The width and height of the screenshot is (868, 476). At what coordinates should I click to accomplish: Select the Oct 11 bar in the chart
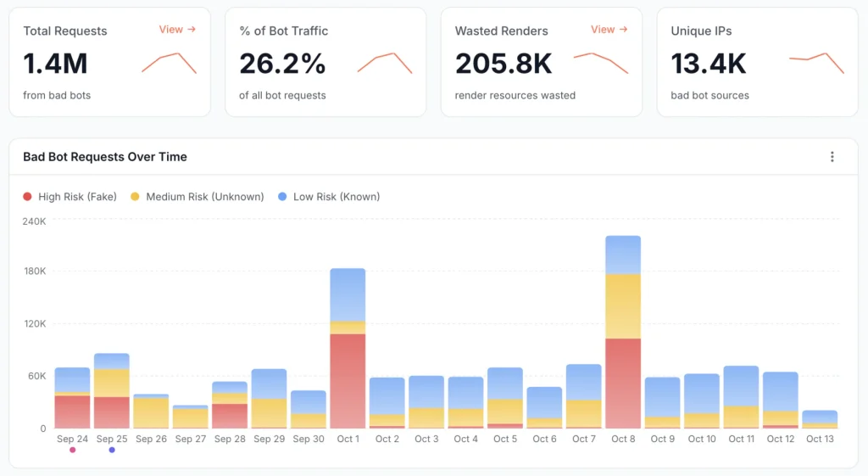click(741, 397)
